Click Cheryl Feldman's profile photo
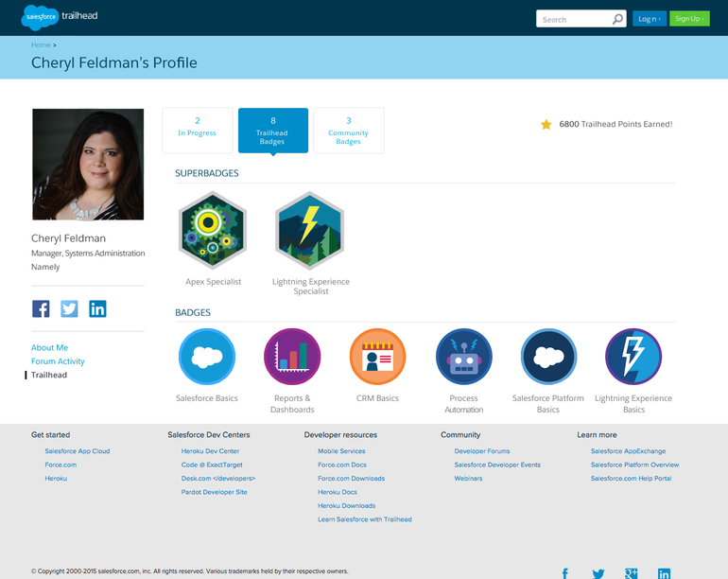The width and height of the screenshot is (728, 579). click(x=88, y=164)
